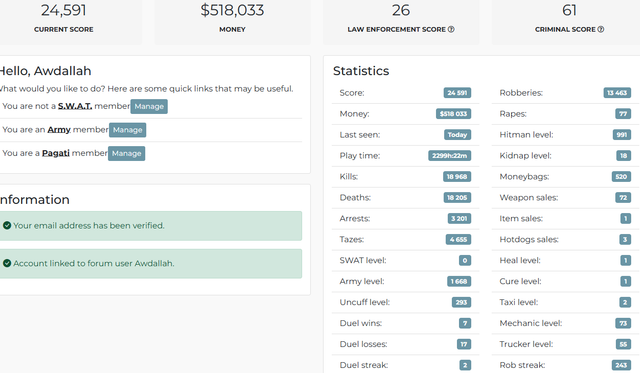Click the SWAT level badge 0
The width and height of the screenshot is (640, 373).
coord(465,260)
